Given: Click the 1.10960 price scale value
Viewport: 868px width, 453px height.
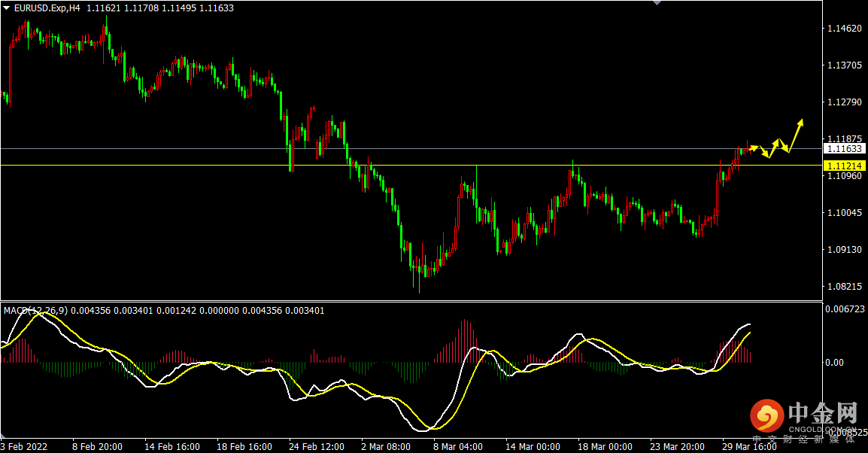Looking at the screenshot, I should [x=844, y=176].
